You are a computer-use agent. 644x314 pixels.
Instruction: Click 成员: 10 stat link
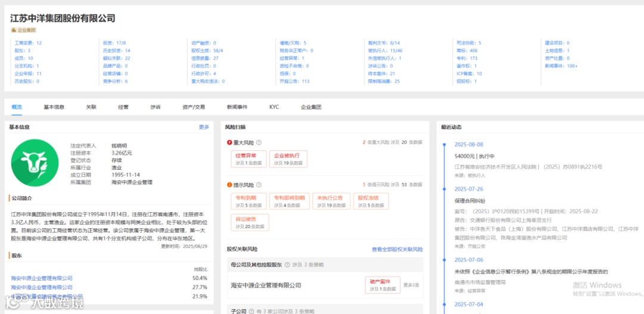point(24,58)
